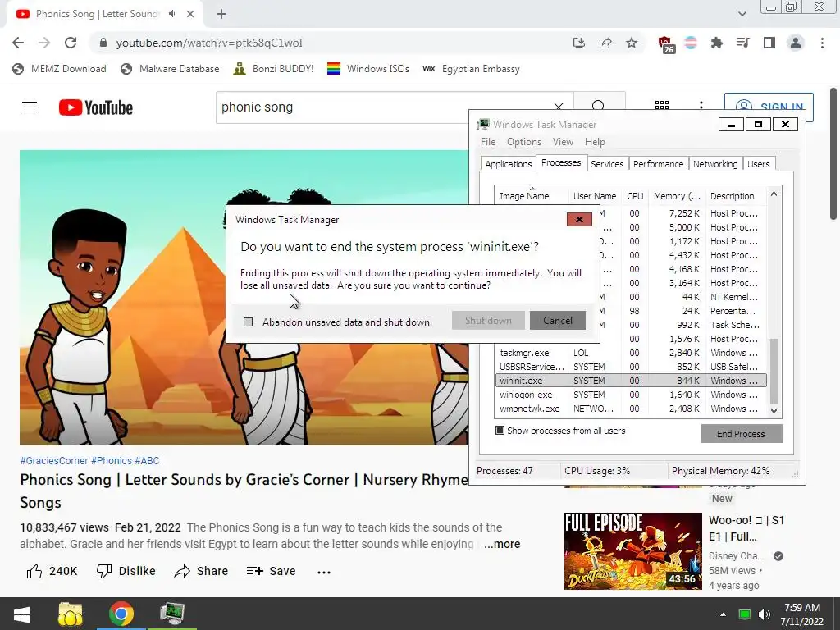Viewport: 840px width, 630px height.
Task: Open more actions ellipsis under video
Action: click(323, 572)
